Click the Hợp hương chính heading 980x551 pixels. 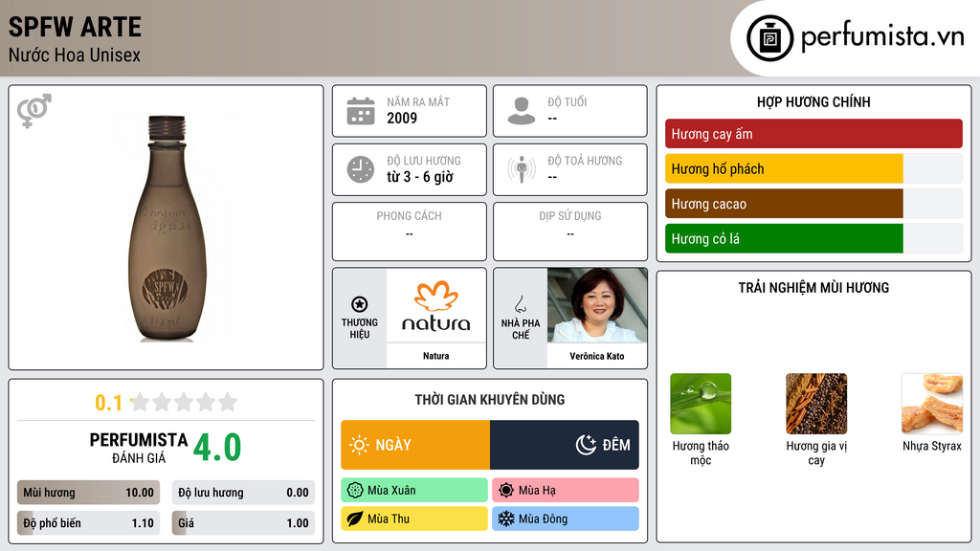[x=813, y=101]
